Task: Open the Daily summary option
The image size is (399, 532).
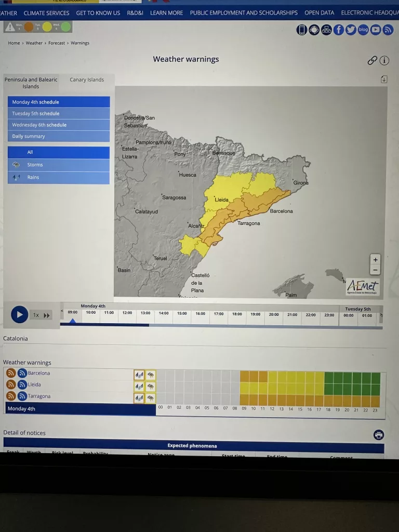Action: coord(29,136)
